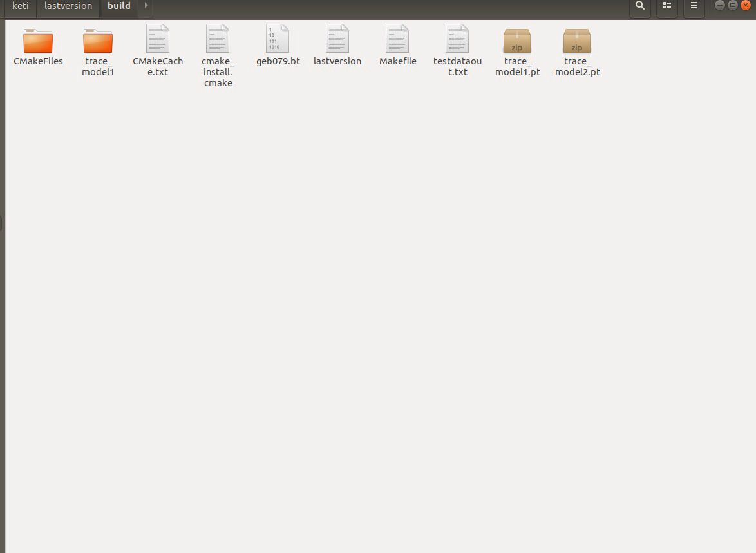Select the cmake_install.cmake file
The width and height of the screenshot is (756, 553).
point(218,41)
